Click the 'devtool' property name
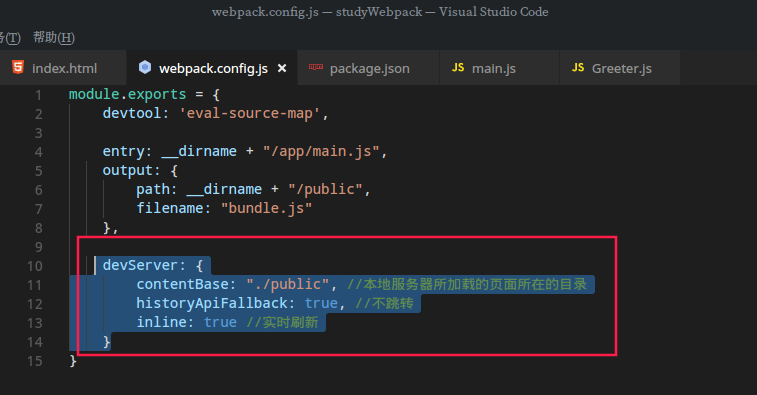This screenshot has height=395, width=757. [131, 113]
